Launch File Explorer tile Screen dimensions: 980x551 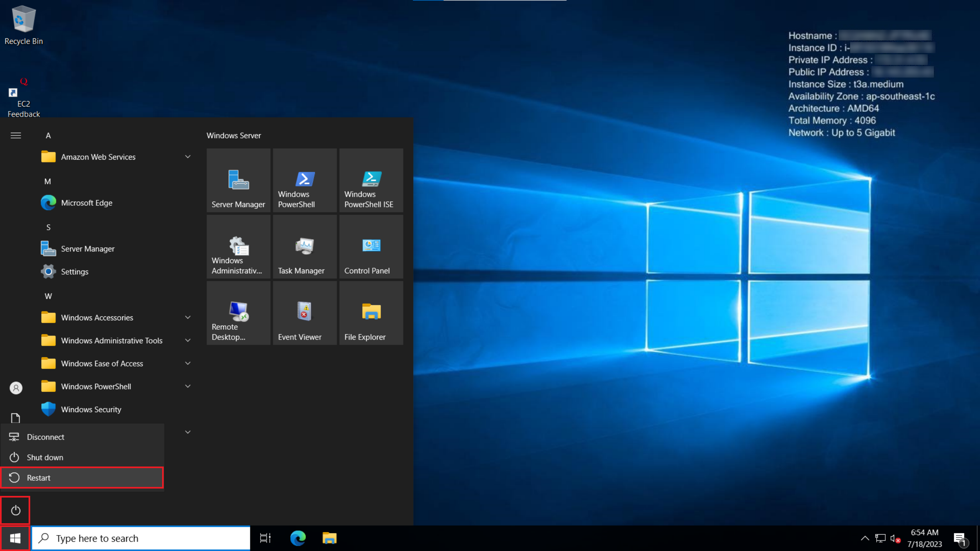click(x=371, y=313)
